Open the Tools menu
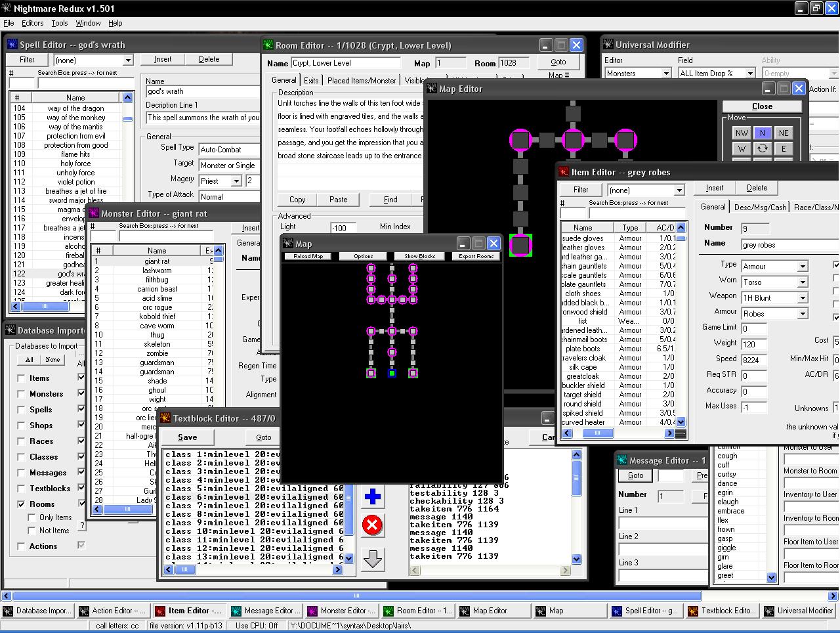Image resolution: width=840 pixels, height=633 pixels. (x=59, y=23)
